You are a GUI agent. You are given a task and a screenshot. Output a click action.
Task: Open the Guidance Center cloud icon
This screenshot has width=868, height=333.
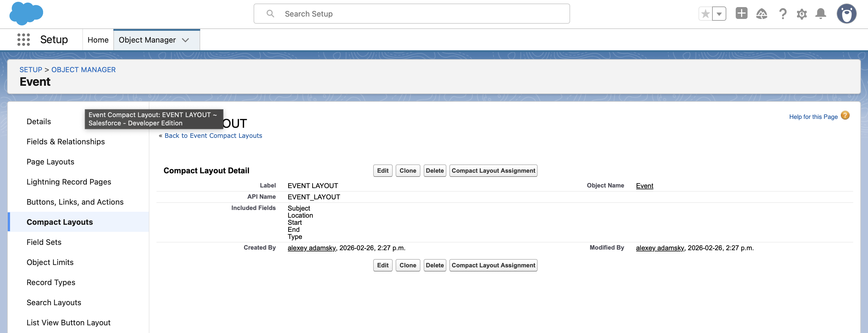click(762, 14)
